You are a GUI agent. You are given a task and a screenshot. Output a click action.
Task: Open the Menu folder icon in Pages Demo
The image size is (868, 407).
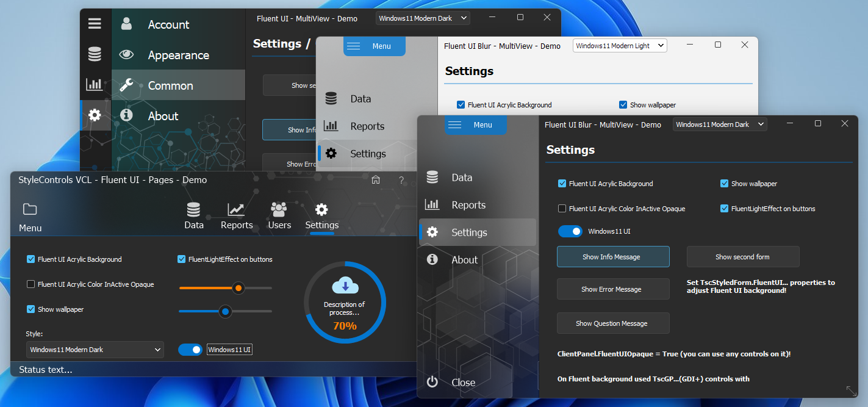click(x=30, y=209)
